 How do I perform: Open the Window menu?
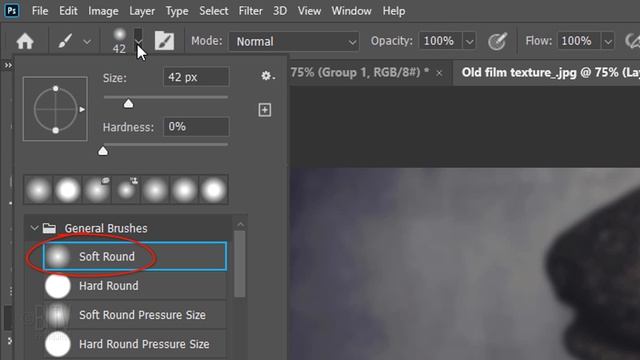pos(351,11)
